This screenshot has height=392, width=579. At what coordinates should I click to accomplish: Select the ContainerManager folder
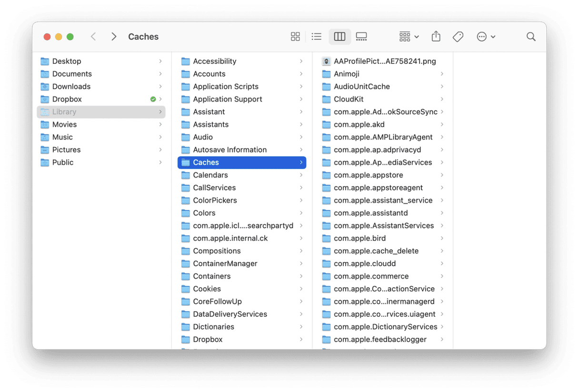(242, 263)
